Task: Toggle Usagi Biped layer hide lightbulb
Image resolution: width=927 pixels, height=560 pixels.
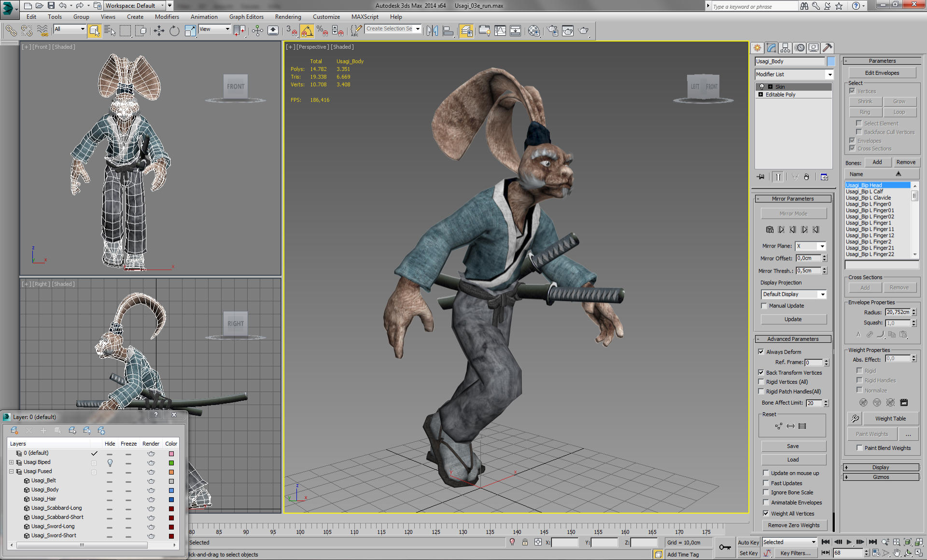Action: click(110, 462)
